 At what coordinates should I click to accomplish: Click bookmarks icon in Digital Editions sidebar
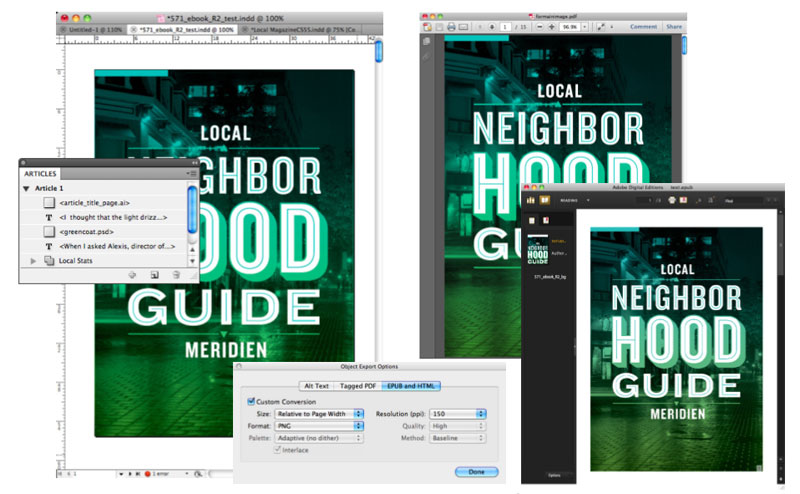(545, 220)
